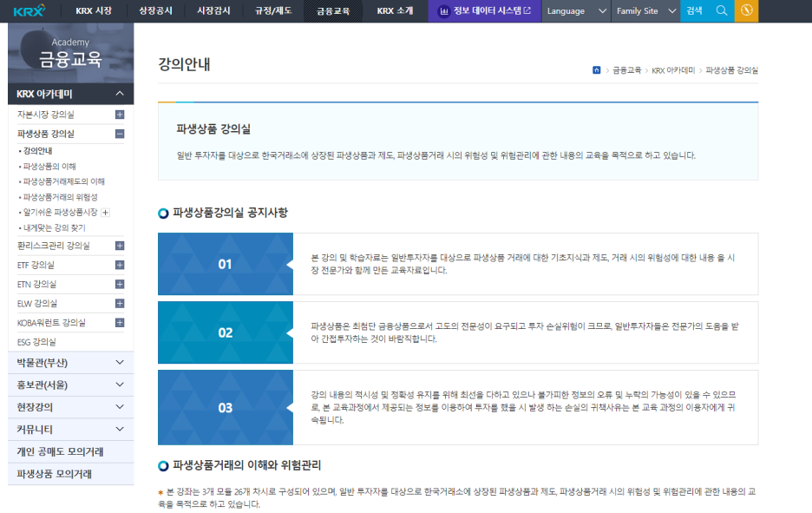Screen dimensions: 812x513
Task: Click the chart icon beside 정보 데이터 시스템
Action: [444, 11]
